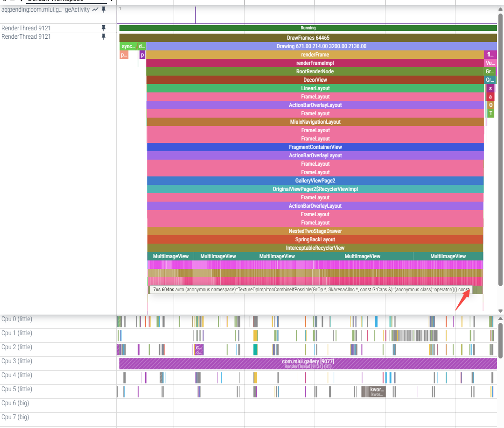The image size is (504, 428).
Task: Click the pinned-tracks vertical scrollbar thumb
Action: point(500,149)
